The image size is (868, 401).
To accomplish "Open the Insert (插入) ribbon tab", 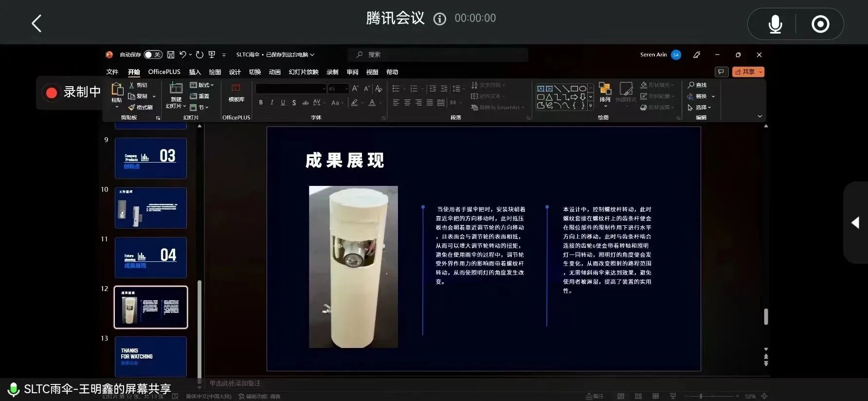I will tap(195, 72).
